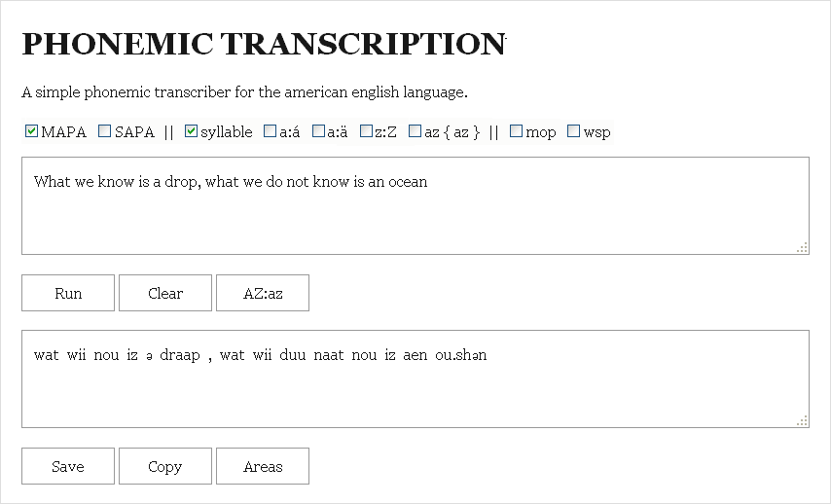Grab the input text area resize handle
Viewport: 831px width, 504px height.
click(x=802, y=248)
